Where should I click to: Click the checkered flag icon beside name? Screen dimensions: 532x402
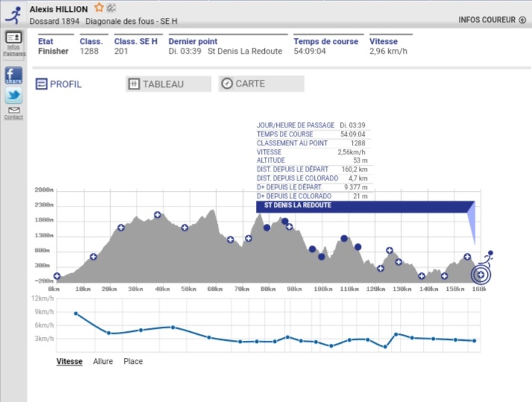click(111, 7)
